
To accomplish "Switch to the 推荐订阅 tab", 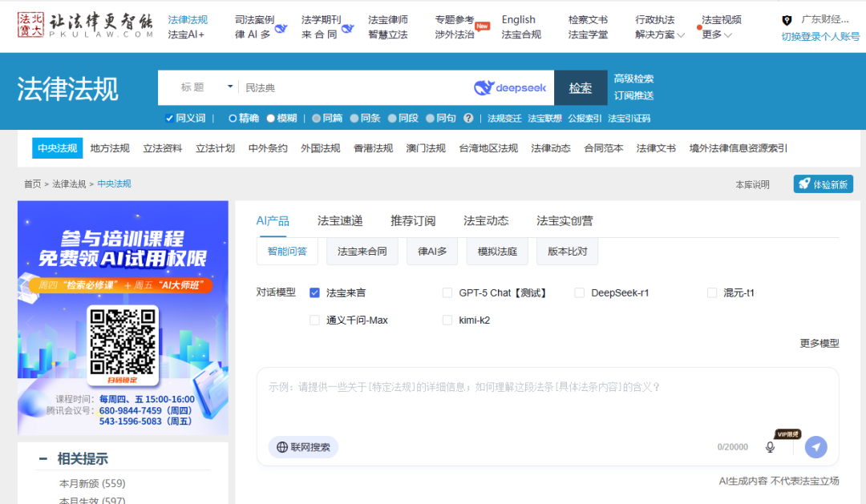I will pyautogui.click(x=413, y=221).
